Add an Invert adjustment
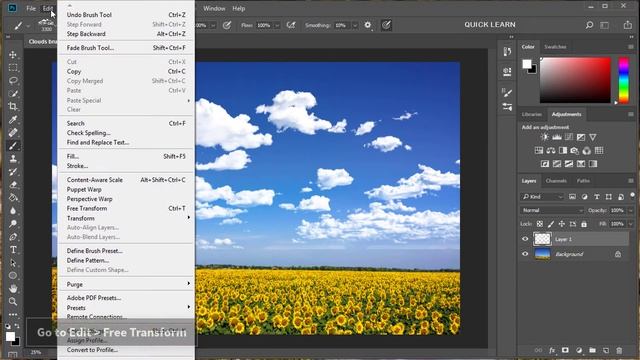The height and width of the screenshot is (360, 640). (545, 164)
